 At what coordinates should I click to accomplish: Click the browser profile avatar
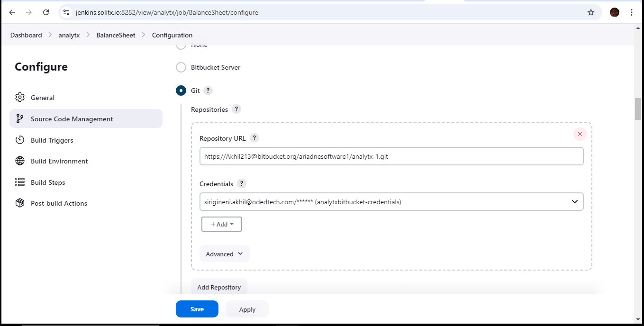coord(615,12)
